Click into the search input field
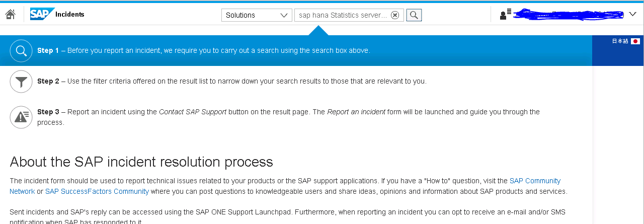The image size is (644, 224). tap(342, 15)
